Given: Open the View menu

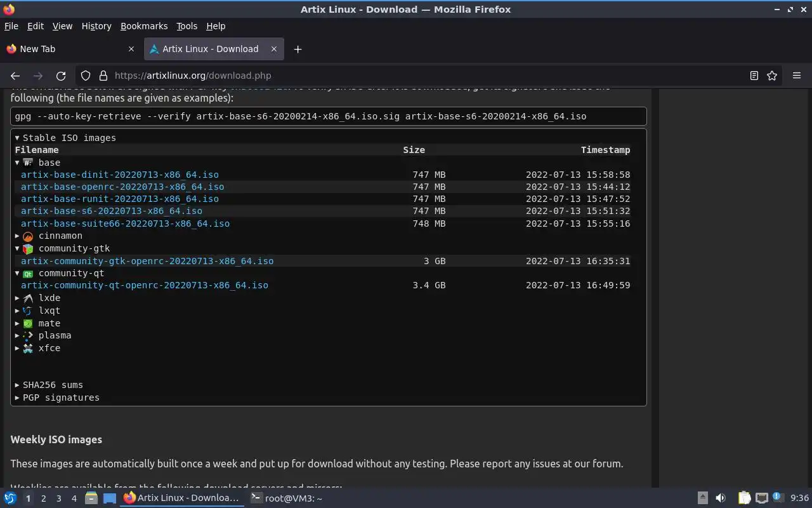Looking at the screenshot, I should coord(62,26).
